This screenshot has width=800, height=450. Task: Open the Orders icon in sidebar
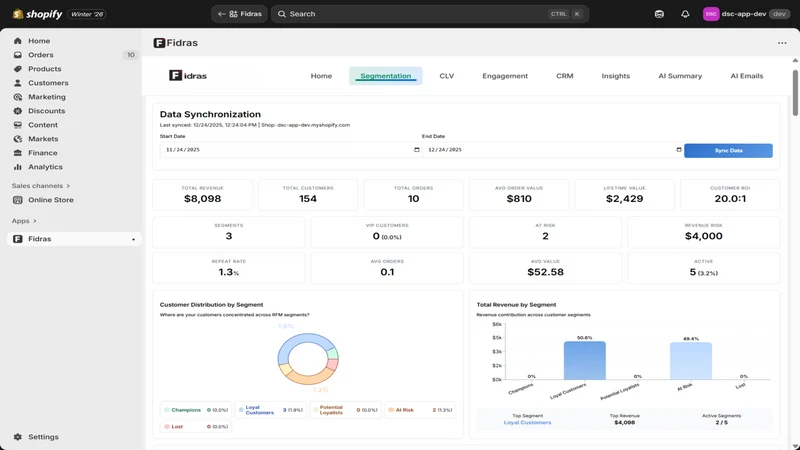[x=18, y=55]
